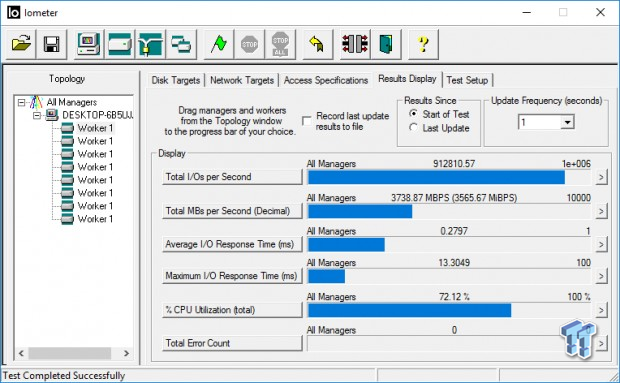Image resolution: width=620 pixels, height=383 pixels.
Task: Duplicate the selected worker
Action: coord(181,43)
